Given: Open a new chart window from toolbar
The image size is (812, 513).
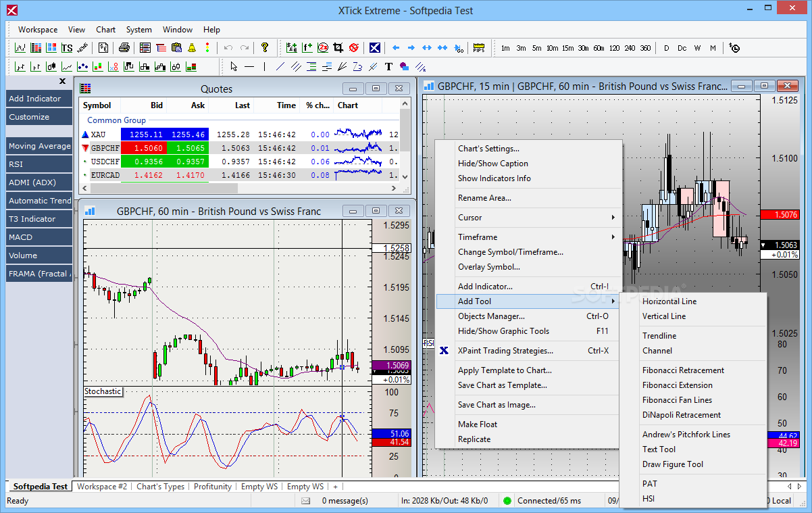Looking at the screenshot, I should (20, 48).
